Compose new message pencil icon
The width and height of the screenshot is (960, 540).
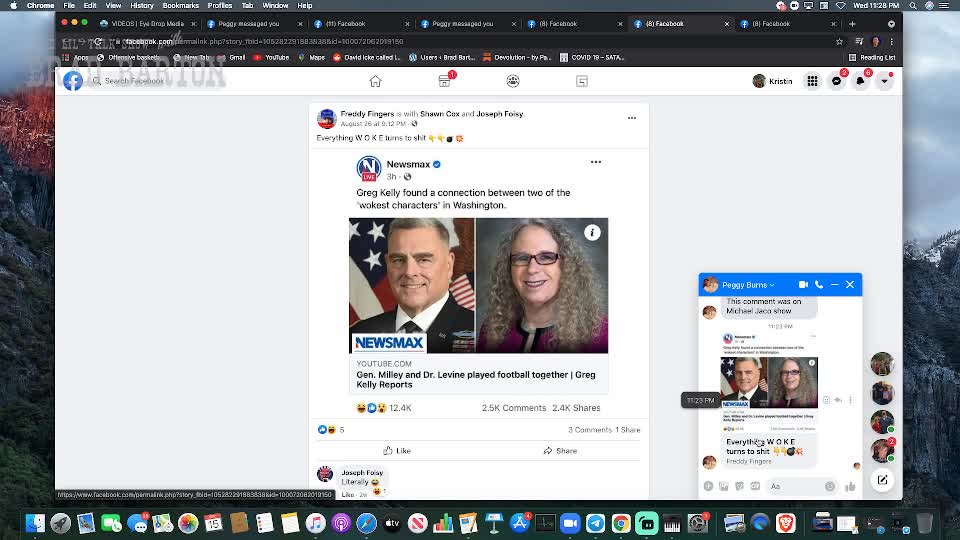(882, 480)
